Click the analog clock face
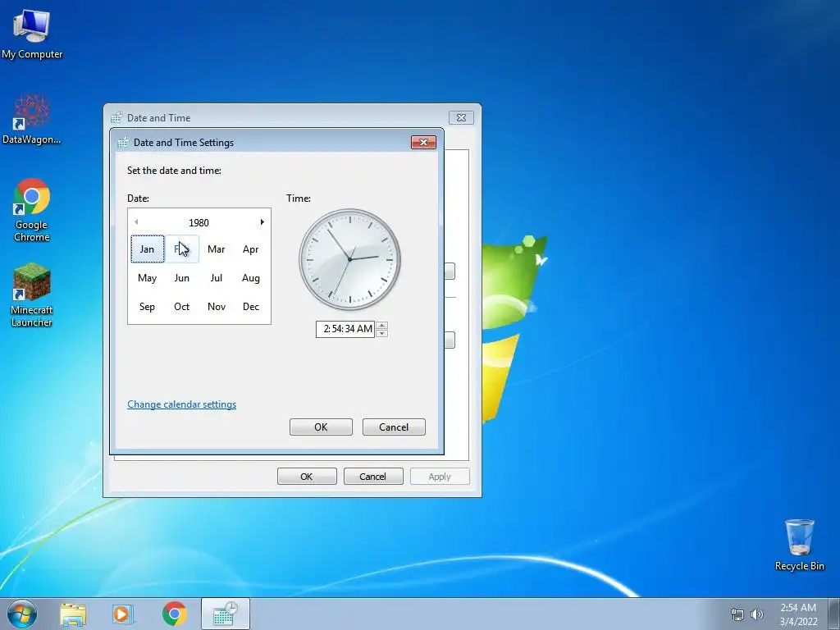The width and height of the screenshot is (840, 630). [x=349, y=259]
